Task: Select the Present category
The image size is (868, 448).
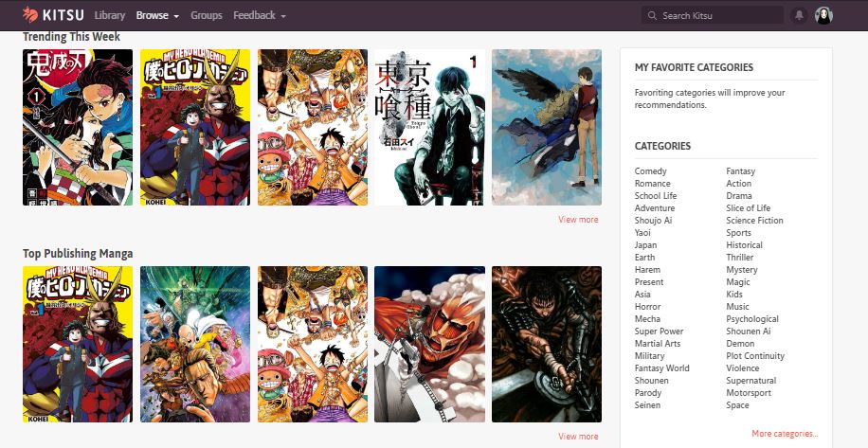Action: (649, 282)
